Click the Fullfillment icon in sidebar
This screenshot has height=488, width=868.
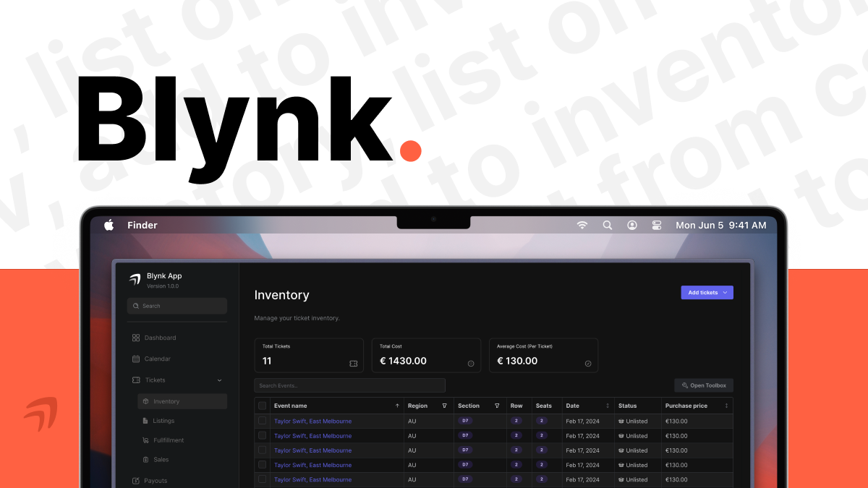tap(145, 440)
